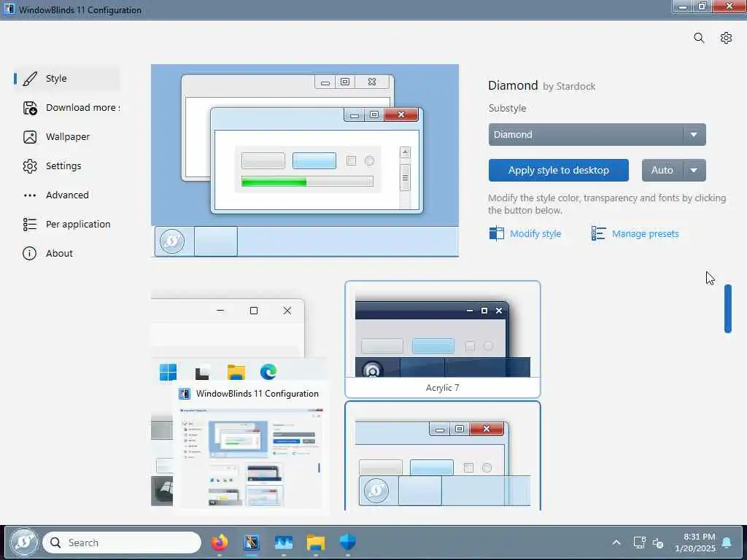
Task: Click the Manage presets icon
Action: point(598,233)
